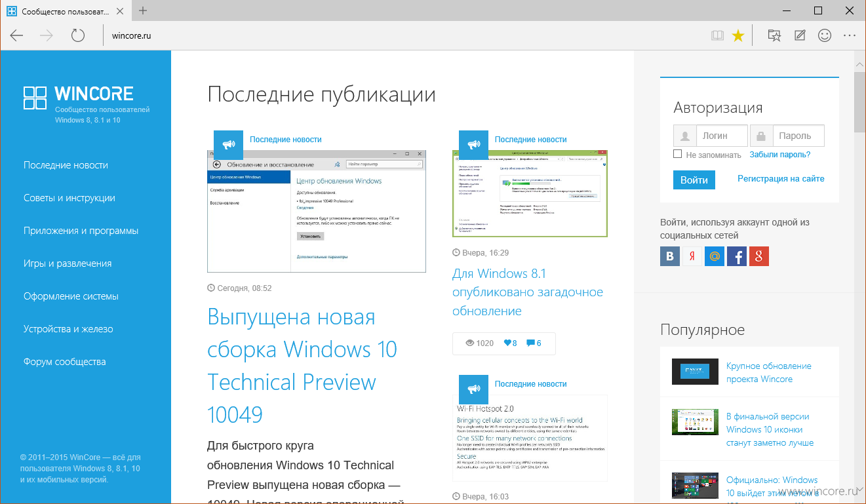
Task: Open Крупное обновление проекта Wincore link
Action: click(x=768, y=372)
